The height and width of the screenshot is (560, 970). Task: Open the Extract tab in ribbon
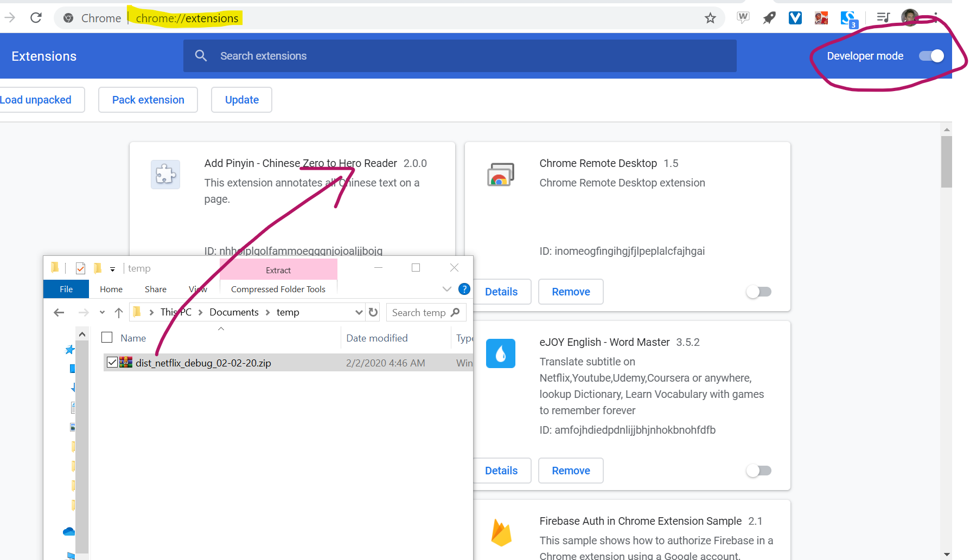278,270
